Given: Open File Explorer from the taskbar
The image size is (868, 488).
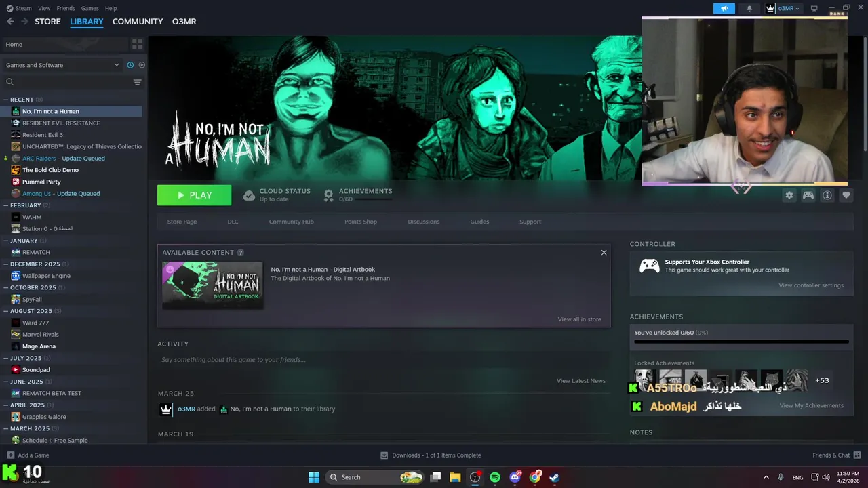Looking at the screenshot, I should (x=455, y=477).
